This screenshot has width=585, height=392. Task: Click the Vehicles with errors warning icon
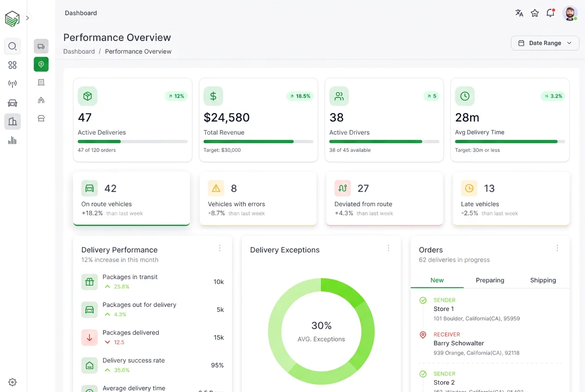216,188
